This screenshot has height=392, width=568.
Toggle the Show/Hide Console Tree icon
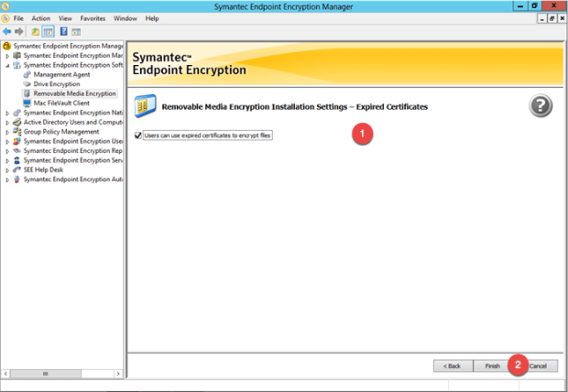pos(48,30)
